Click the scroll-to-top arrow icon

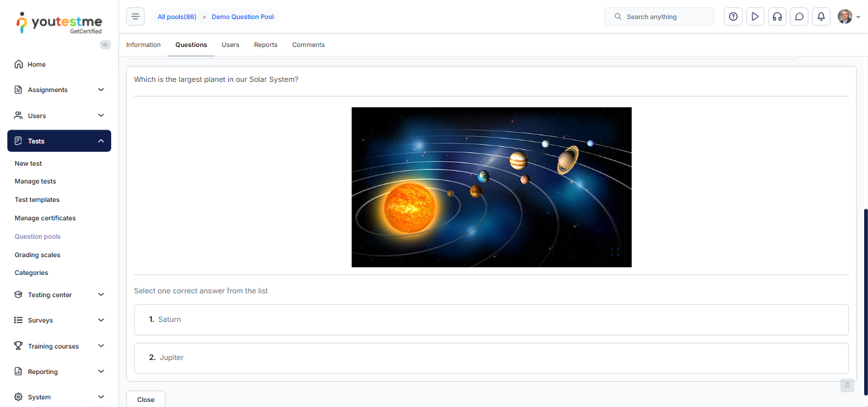tap(847, 385)
